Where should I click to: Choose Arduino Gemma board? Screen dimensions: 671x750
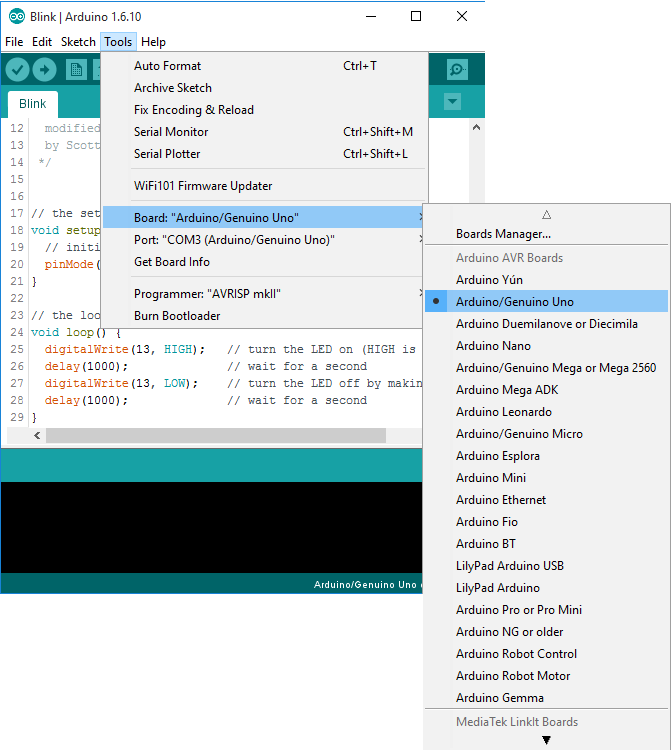(546, 698)
